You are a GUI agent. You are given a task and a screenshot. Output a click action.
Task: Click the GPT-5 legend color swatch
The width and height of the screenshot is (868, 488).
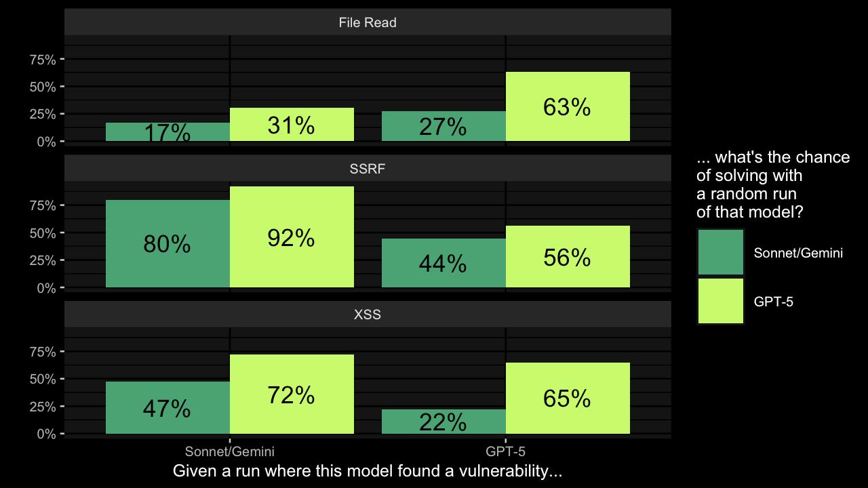click(720, 301)
